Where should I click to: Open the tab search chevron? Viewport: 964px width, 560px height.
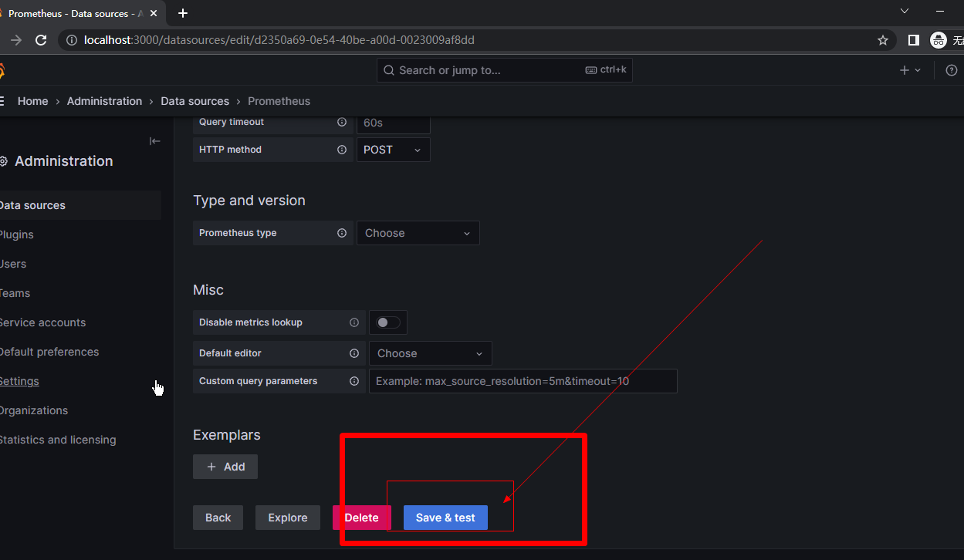[x=905, y=11]
